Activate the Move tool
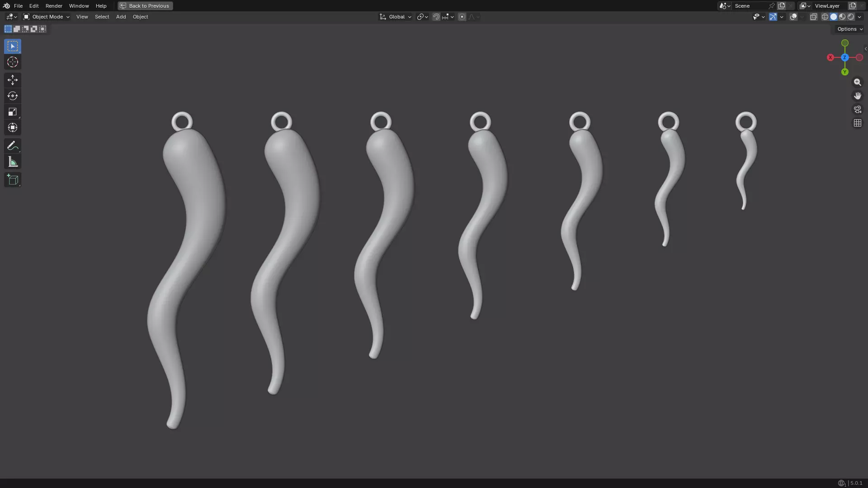Image resolution: width=868 pixels, height=488 pixels. 13,80
